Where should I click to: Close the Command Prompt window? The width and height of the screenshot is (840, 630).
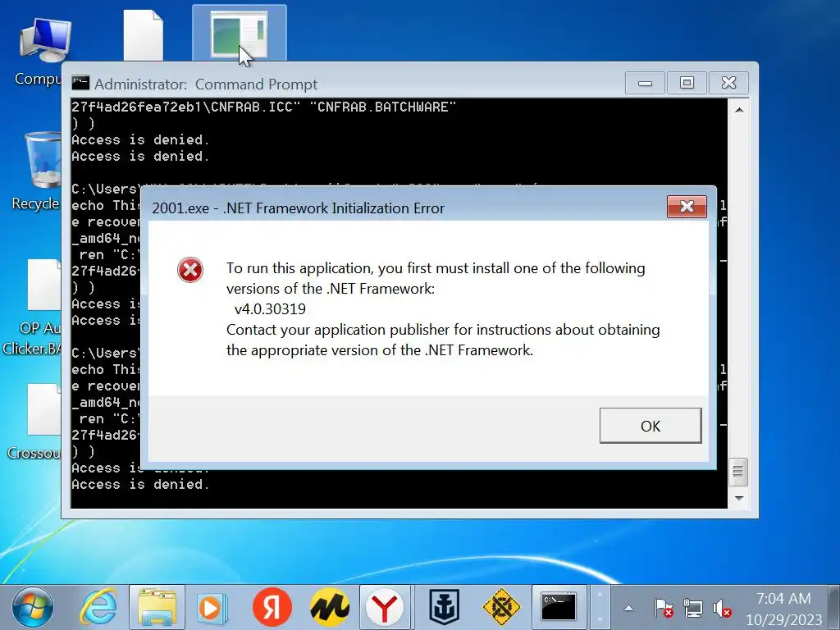[728, 83]
